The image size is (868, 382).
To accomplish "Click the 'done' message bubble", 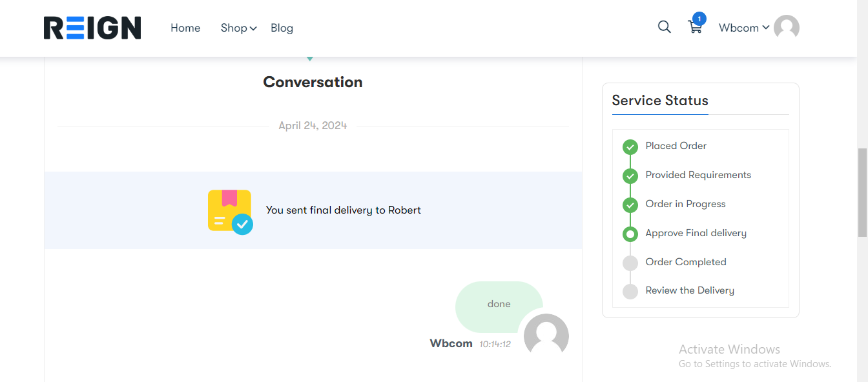I will (499, 304).
